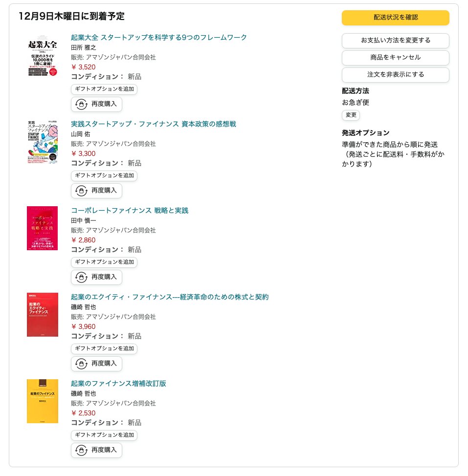Viewport: 468px width, 476px height.
Task: Click the rebuy icon for 起業のファイナンス増補改訂版
Action: click(81, 450)
